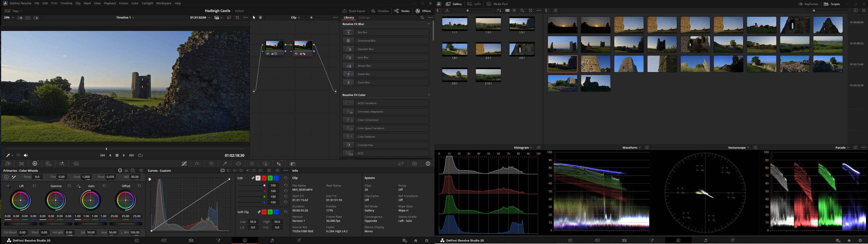Image resolution: width=868 pixels, height=244 pixels.
Task: Switch to Effects Settings tab
Action: 364,18
